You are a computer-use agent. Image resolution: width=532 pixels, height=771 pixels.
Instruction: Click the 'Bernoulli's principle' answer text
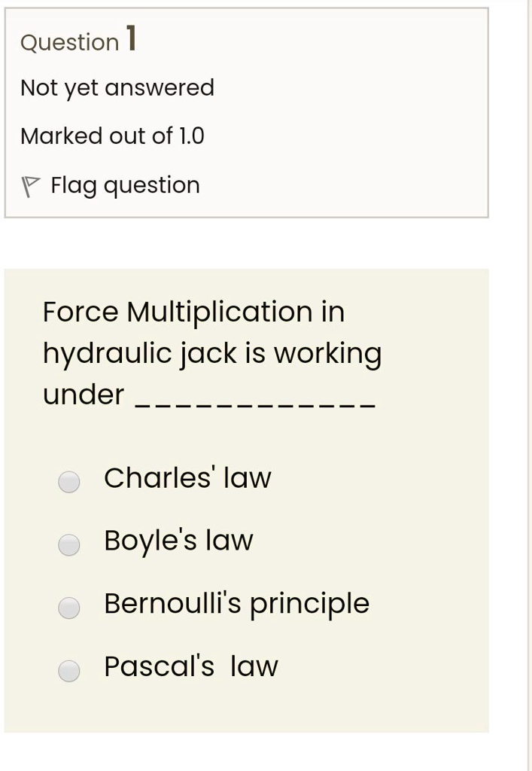pyautogui.click(x=236, y=602)
